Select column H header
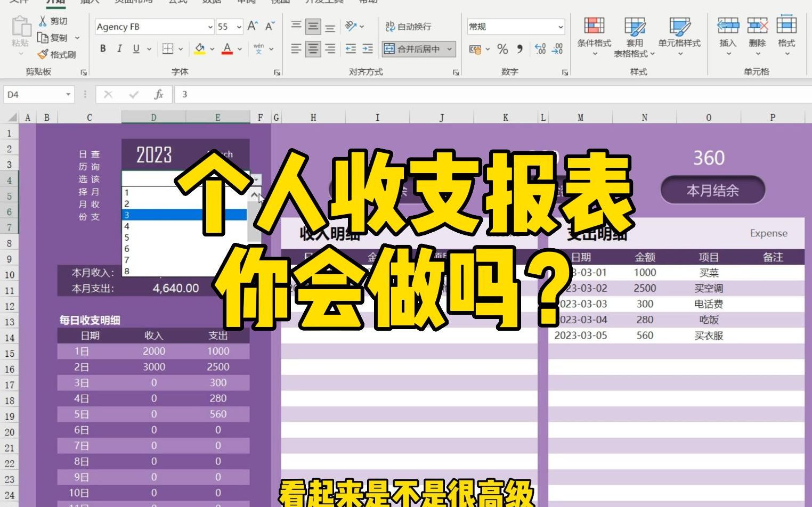This screenshot has width=812, height=507. (x=313, y=117)
